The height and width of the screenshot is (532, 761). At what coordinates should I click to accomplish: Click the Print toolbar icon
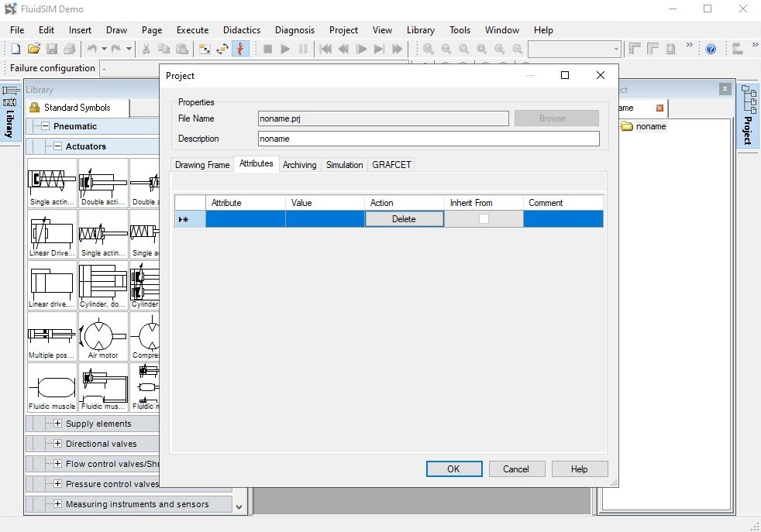[70, 49]
